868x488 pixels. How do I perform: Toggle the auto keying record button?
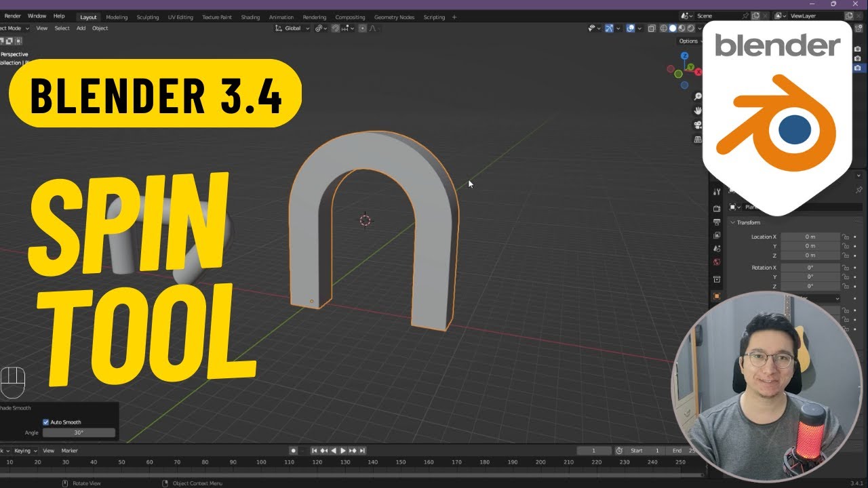(x=293, y=451)
